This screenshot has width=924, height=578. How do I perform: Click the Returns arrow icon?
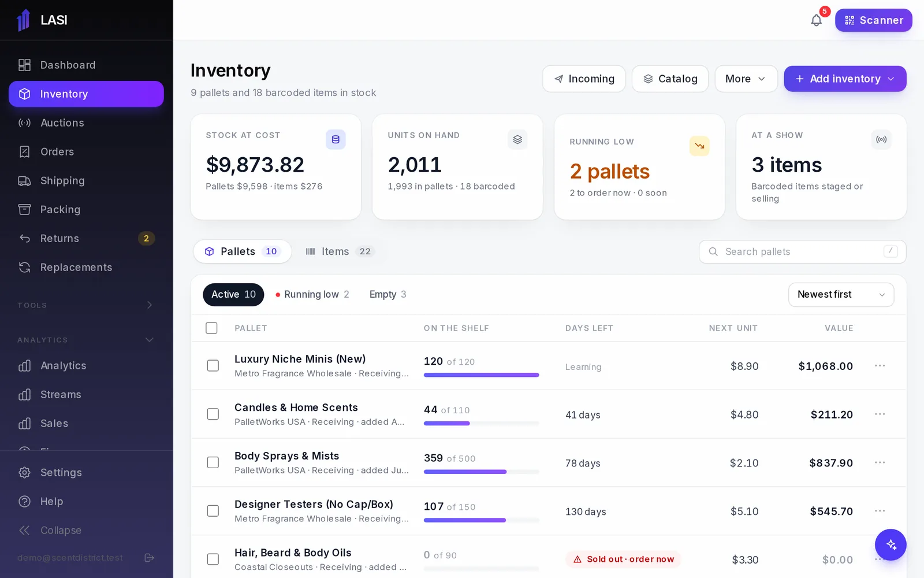[24, 239]
